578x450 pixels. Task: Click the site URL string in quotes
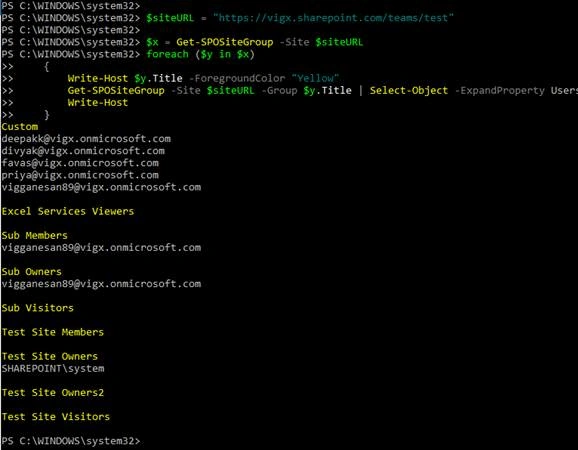(x=333, y=18)
